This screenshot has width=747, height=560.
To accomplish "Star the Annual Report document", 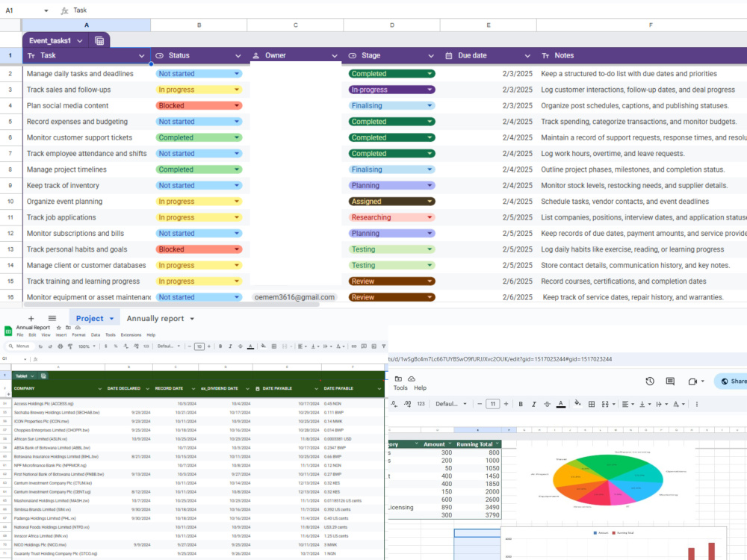I will pos(58,328).
